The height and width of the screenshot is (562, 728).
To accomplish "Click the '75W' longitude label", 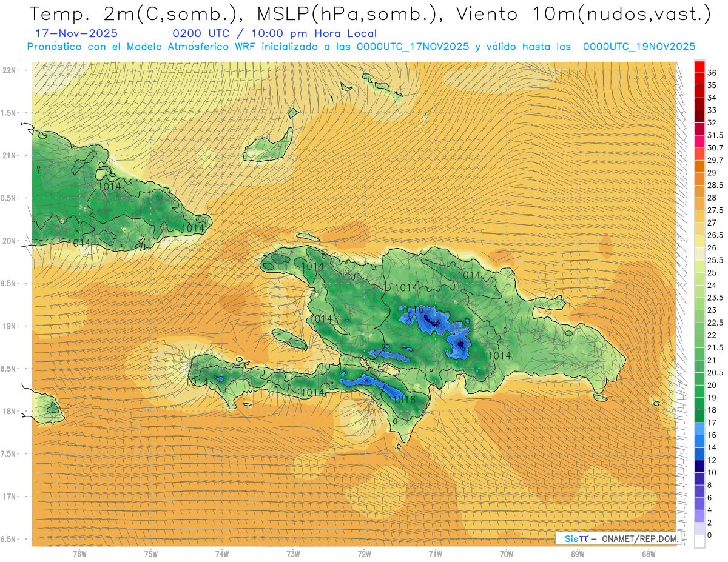I will click(151, 554).
